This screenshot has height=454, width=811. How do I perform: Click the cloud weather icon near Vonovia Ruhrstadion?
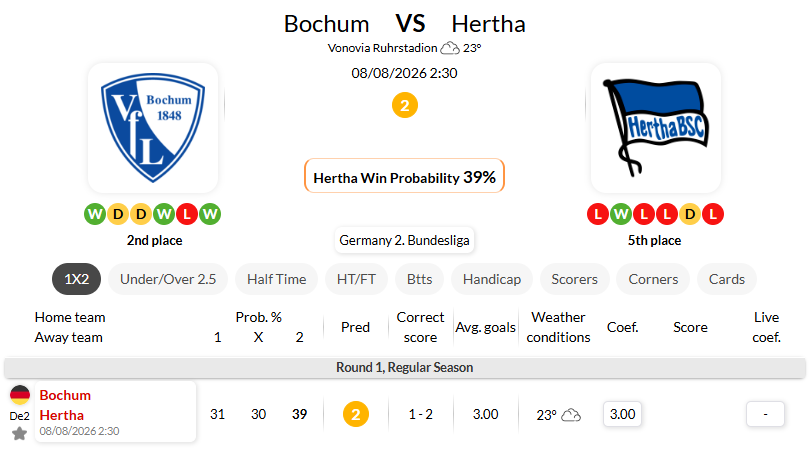(x=449, y=48)
